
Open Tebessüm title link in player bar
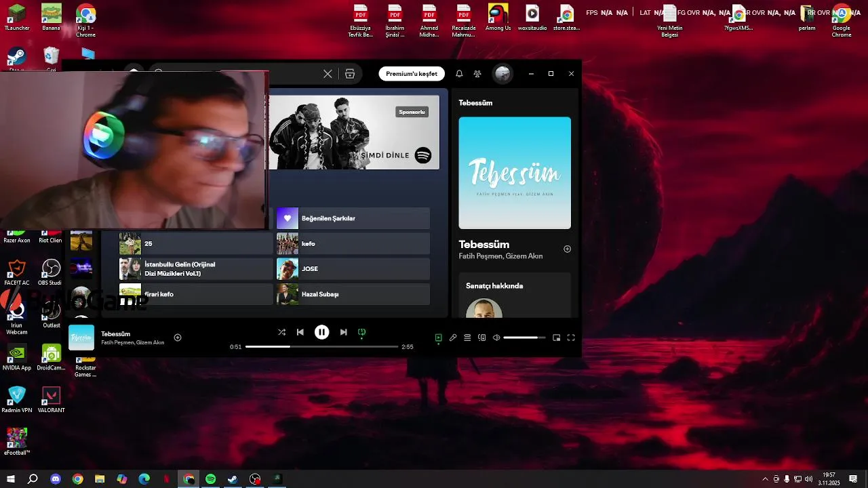point(115,333)
